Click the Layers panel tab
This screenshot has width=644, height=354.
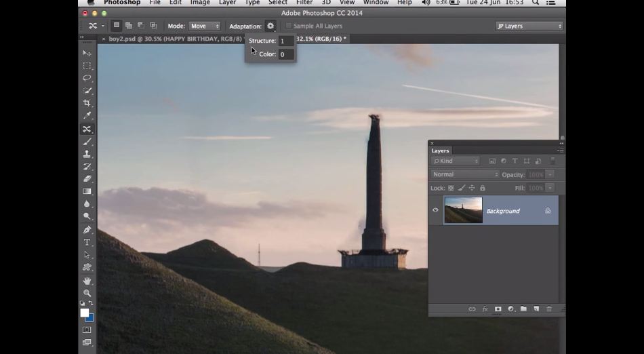tap(441, 151)
